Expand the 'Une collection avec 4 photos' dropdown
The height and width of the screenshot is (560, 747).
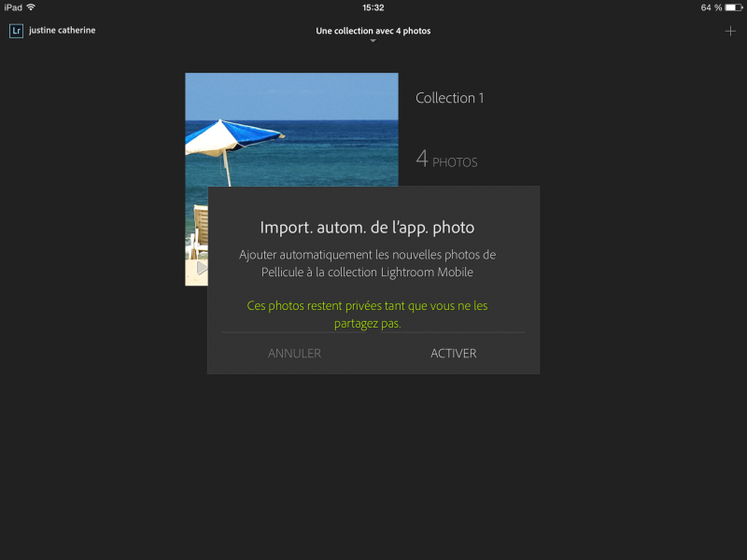pyautogui.click(x=373, y=31)
